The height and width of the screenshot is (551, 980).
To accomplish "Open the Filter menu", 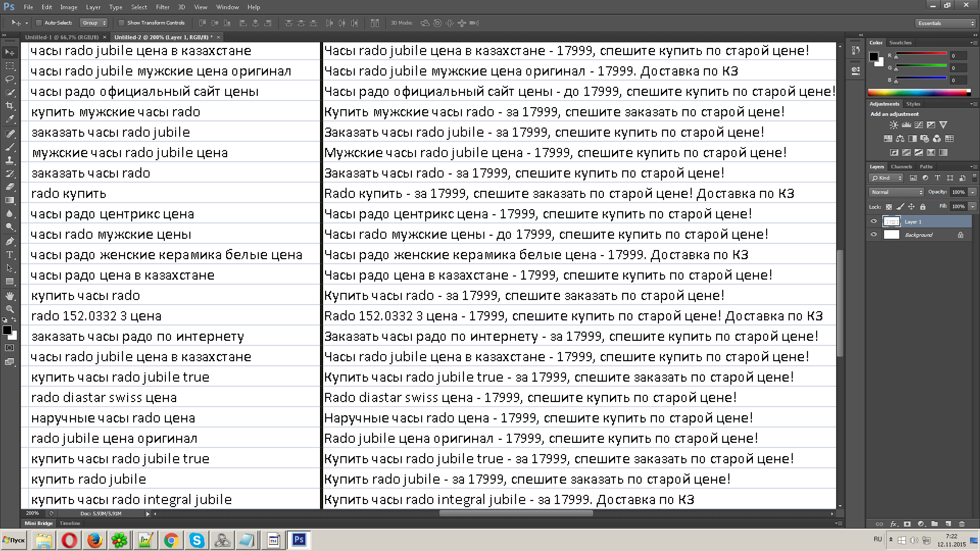I will (162, 7).
